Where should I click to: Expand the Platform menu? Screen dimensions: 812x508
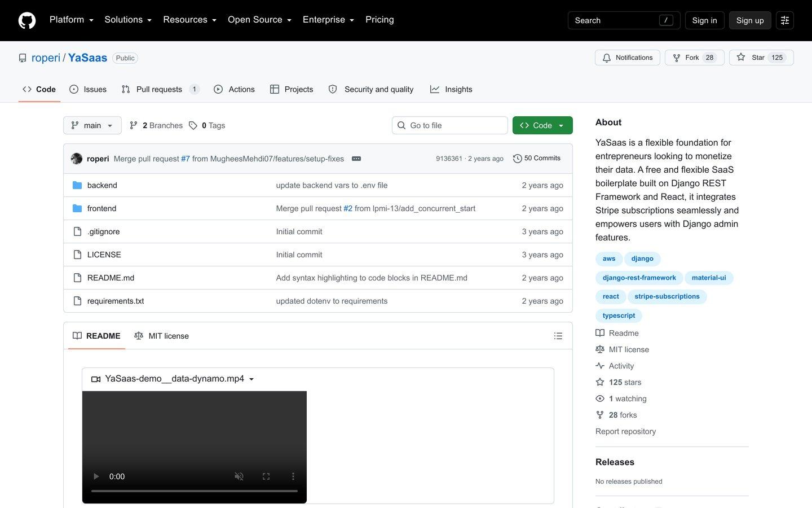72,20
